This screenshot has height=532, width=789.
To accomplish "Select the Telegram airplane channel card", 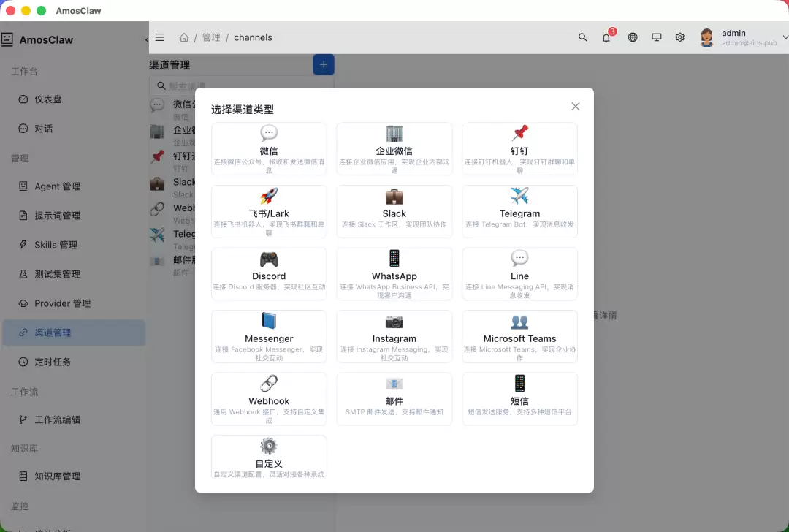I will [519, 211].
